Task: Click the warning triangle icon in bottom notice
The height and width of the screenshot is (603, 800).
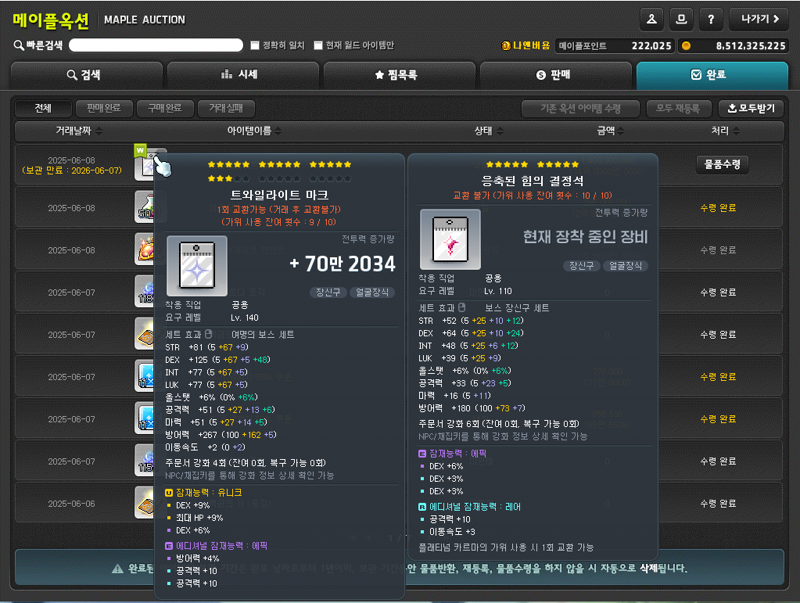Action: click(117, 568)
